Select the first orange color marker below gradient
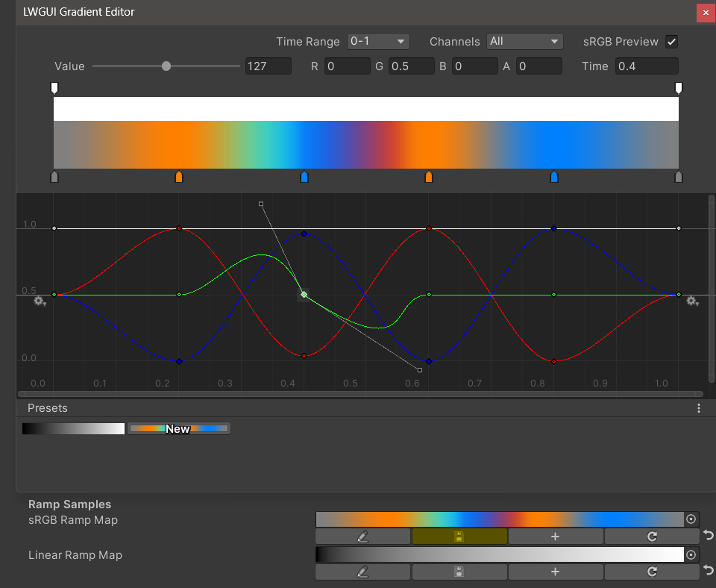 (x=178, y=177)
